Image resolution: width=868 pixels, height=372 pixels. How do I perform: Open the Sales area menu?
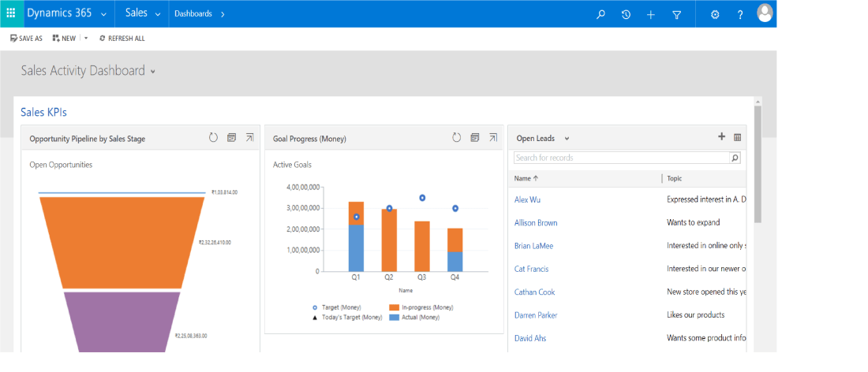159,14
